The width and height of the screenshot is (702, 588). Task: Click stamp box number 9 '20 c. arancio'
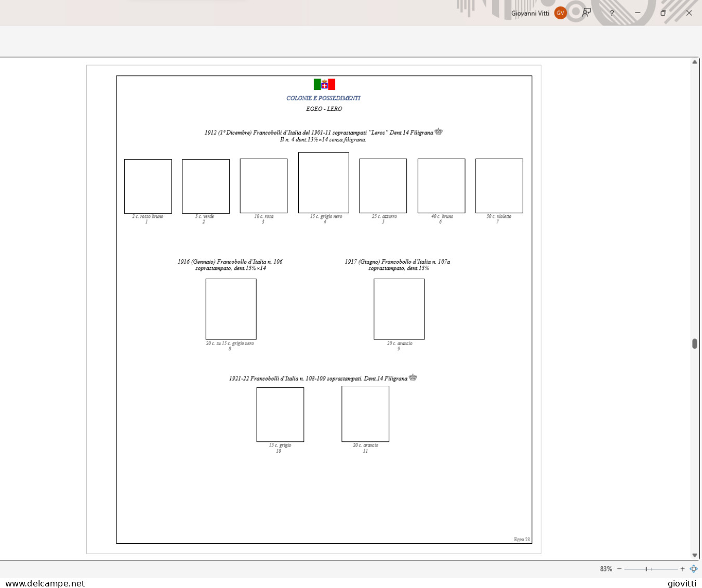point(399,309)
